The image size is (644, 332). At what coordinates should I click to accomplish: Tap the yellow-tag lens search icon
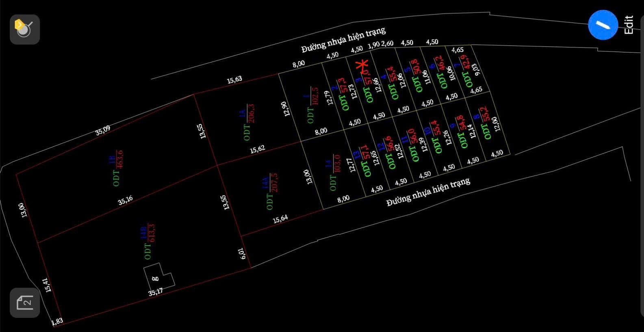coord(24,29)
